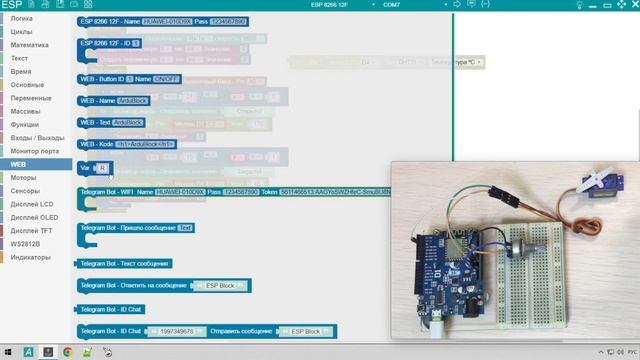This screenshot has width=640, height=360.
Task: Open the Дисплей TFT category
Action: click(x=31, y=231)
